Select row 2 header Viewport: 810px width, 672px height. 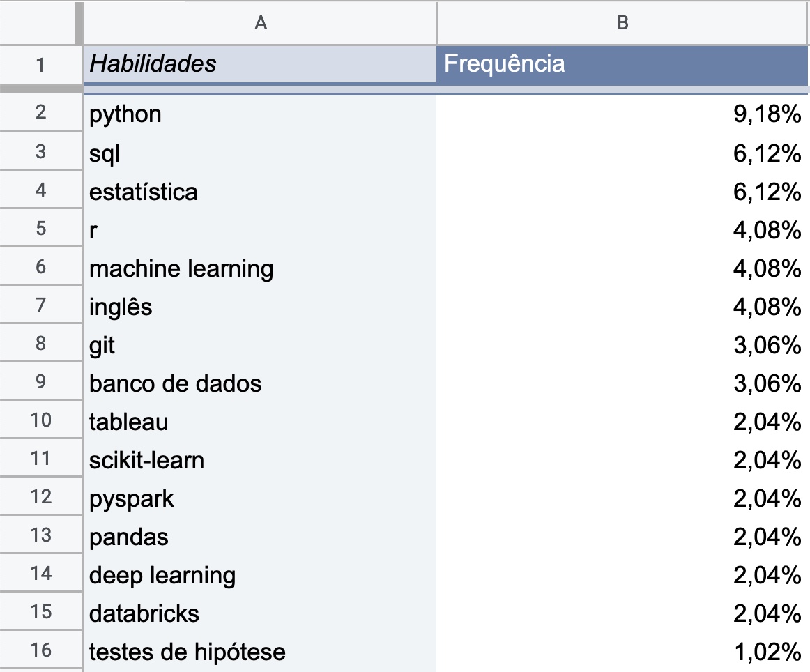[41, 112]
